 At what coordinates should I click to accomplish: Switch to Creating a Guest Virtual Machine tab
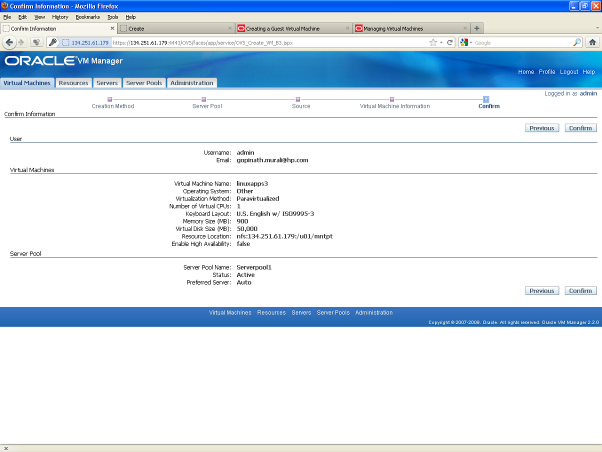point(293,28)
